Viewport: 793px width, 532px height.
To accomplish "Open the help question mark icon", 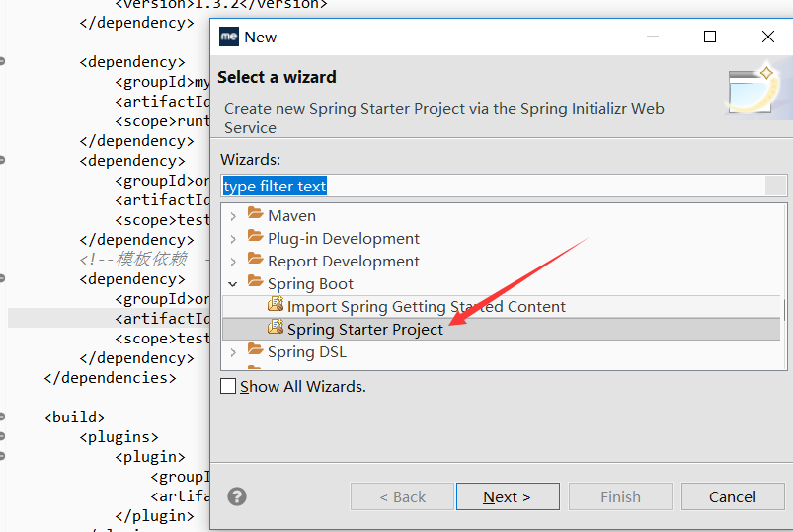I will coord(237,496).
